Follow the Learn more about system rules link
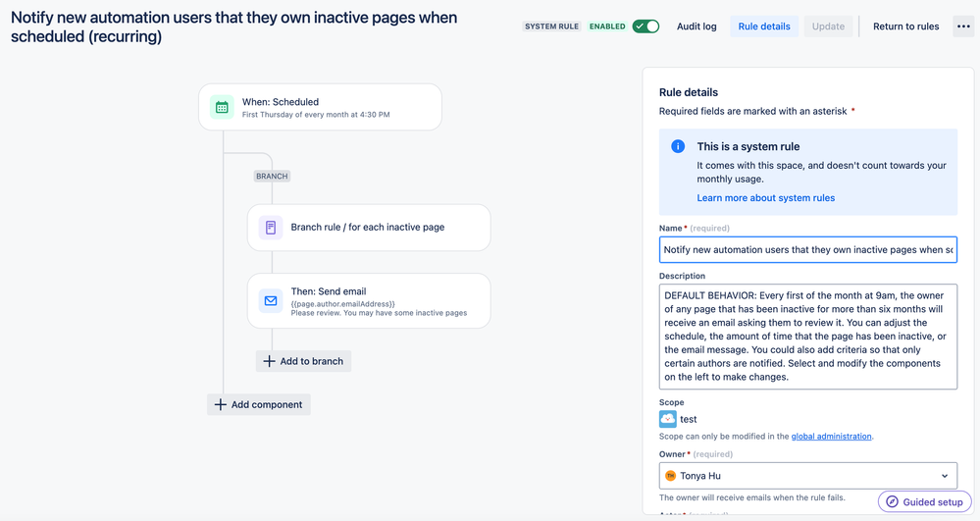The image size is (980, 521). [765, 197]
